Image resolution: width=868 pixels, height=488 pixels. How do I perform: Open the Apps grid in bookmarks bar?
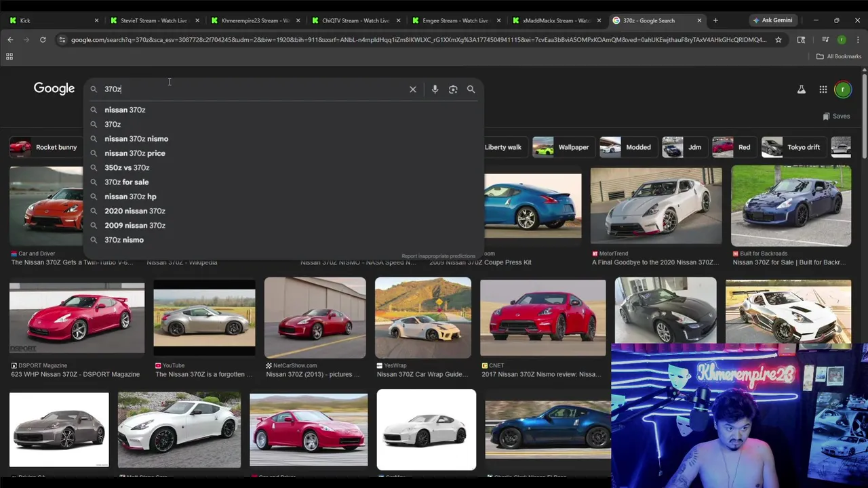9,56
